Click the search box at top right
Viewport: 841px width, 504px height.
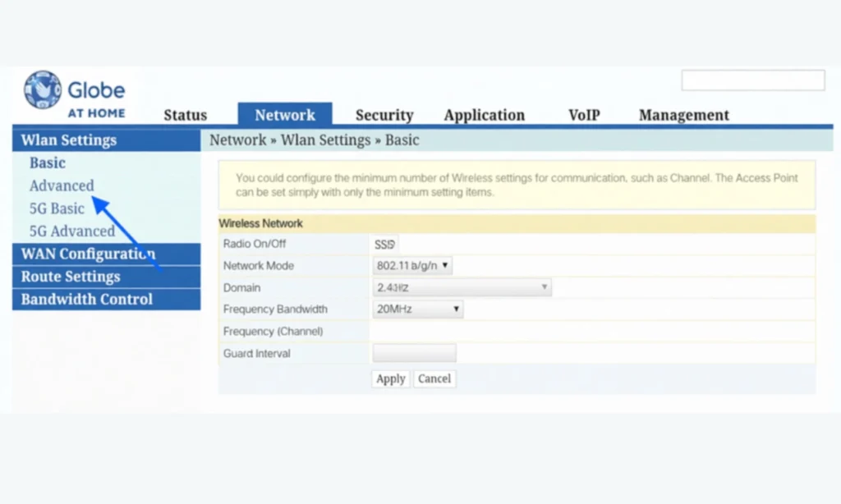point(752,80)
